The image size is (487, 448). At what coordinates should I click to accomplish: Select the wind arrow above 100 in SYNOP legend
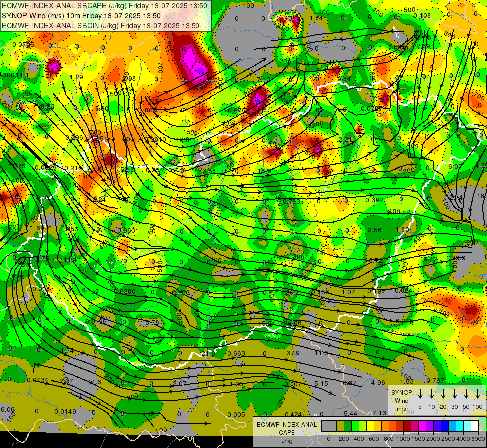point(478,394)
